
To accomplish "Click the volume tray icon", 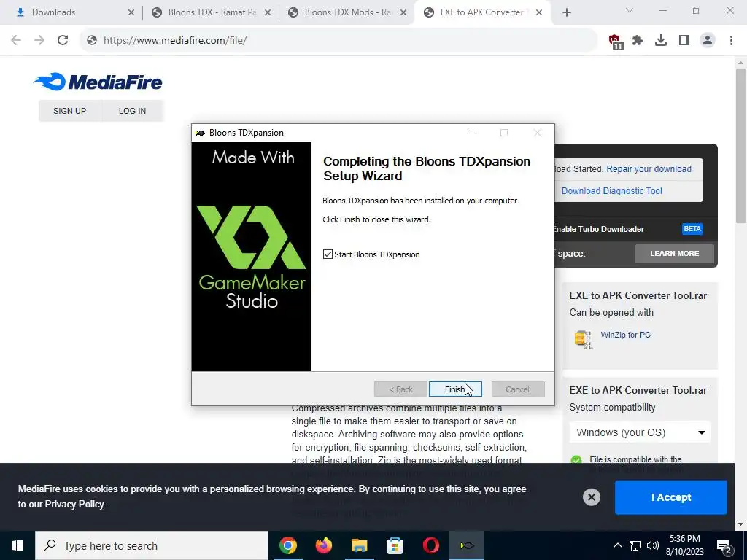I will click(x=653, y=545).
